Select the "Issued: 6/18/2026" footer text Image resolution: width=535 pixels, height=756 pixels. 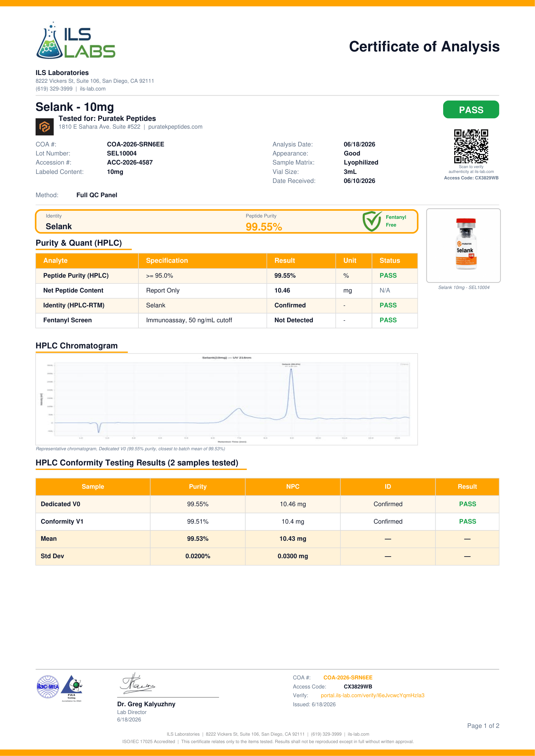pos(314,704)
